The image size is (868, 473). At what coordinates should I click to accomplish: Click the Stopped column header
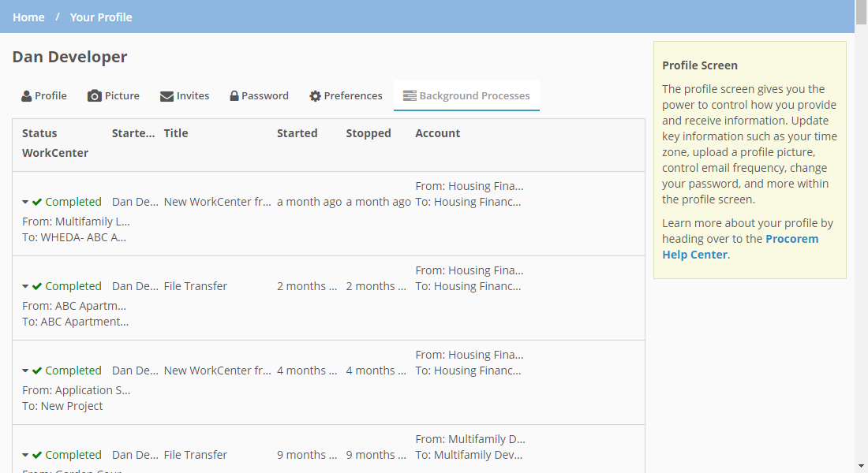coord(369,133)
